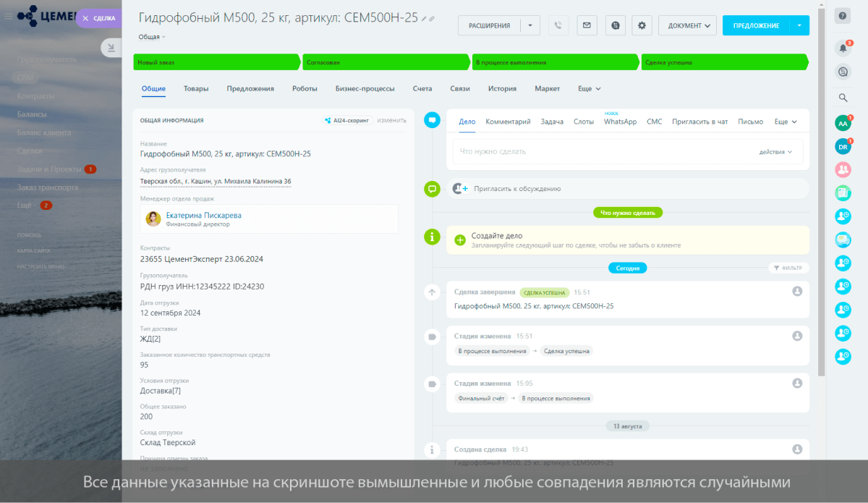Screen dimensions: 868x503
Task: Switch to the Роботы tab
Action: pyautogui.click(x=305, y=89)
